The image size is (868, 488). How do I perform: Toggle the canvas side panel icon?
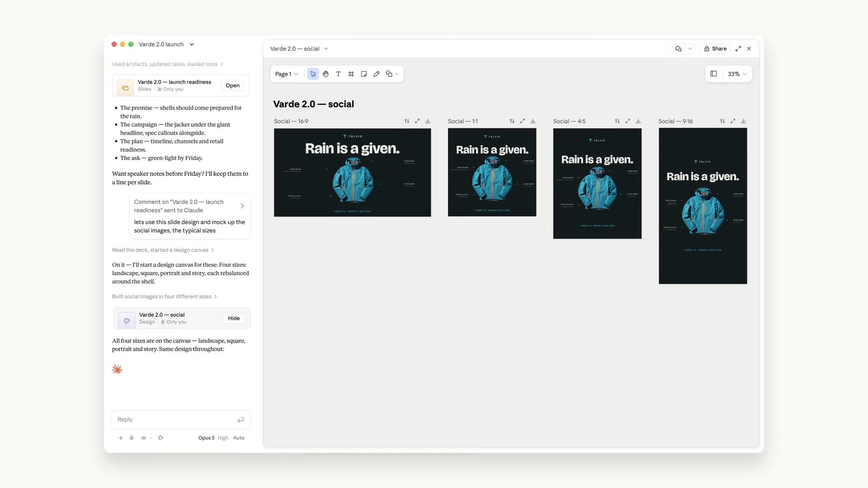(x=713, y=74)
